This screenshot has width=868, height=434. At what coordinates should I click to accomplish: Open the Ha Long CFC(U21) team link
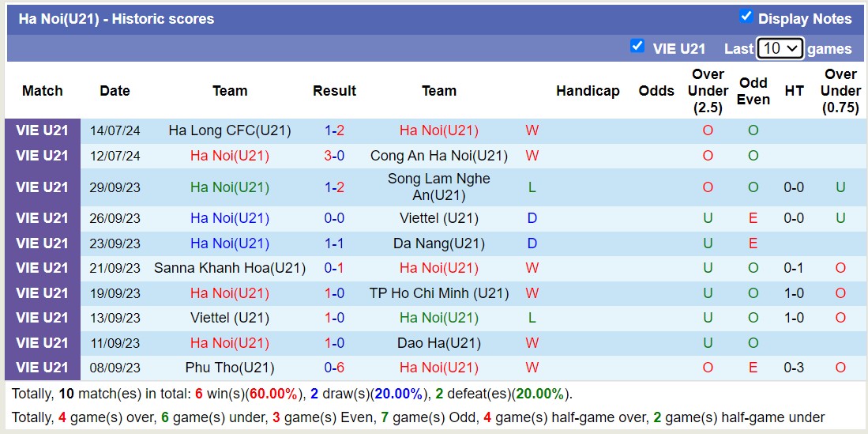tap(230, 130)
